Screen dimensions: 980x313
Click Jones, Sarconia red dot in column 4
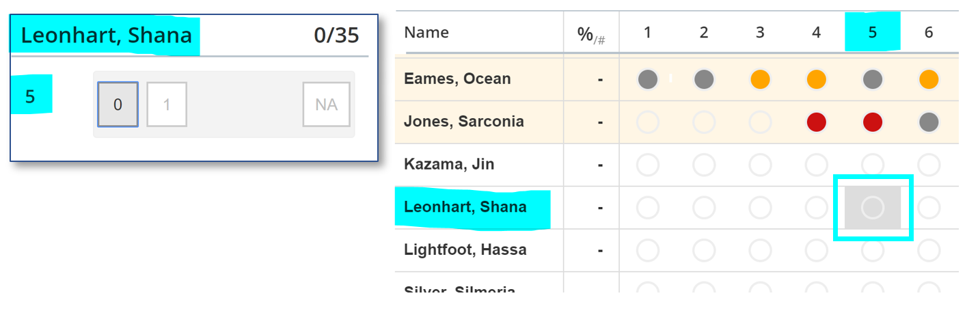click(x=816, y=122)
